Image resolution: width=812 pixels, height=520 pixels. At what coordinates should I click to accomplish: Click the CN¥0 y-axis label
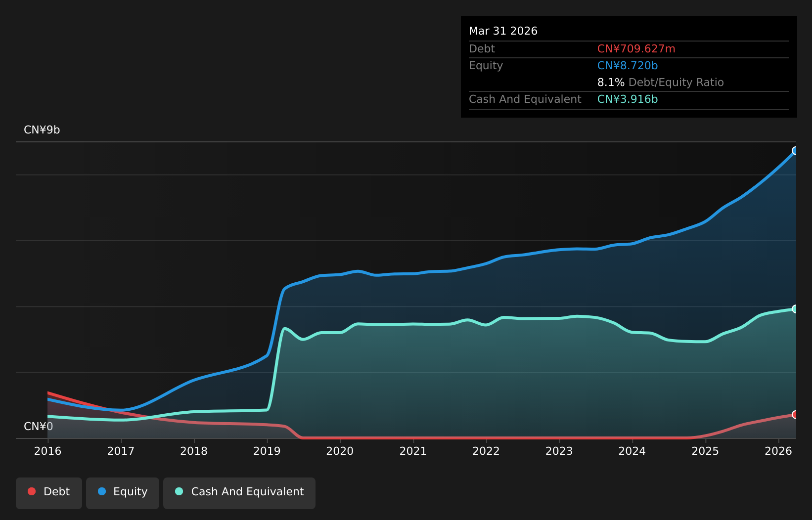(39, 427)
